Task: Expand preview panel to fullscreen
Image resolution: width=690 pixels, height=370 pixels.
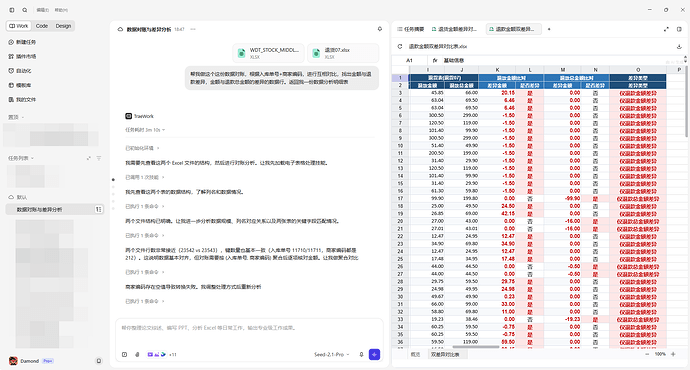Action: pos(666,29)
